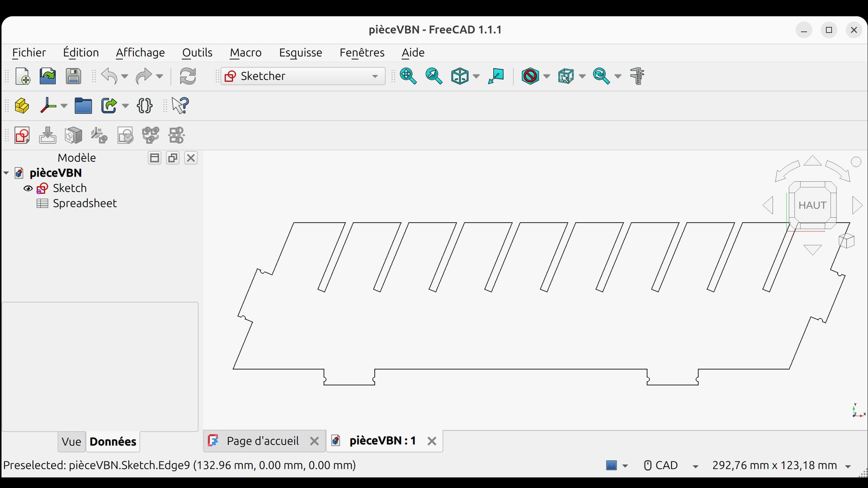The image size is (868, 488).
Task: Open the Aide menu
Action: 413,52
